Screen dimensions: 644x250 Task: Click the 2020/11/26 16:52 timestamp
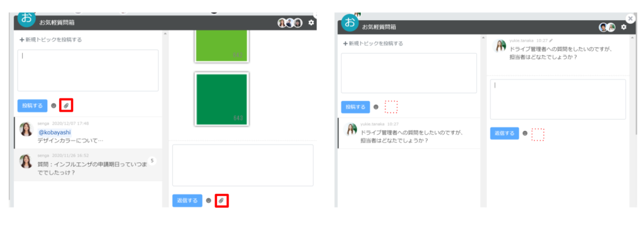point(70,156)
